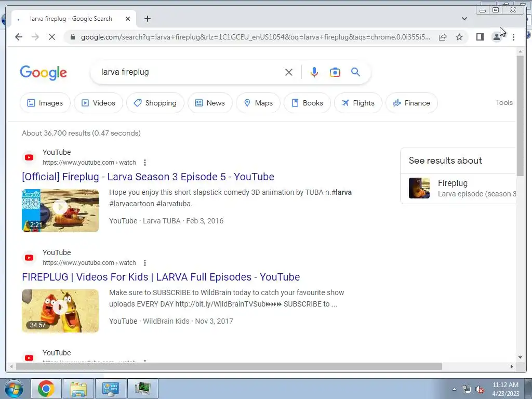
Task: Search by voice with microphone
Action: click(x=314, y=72)
